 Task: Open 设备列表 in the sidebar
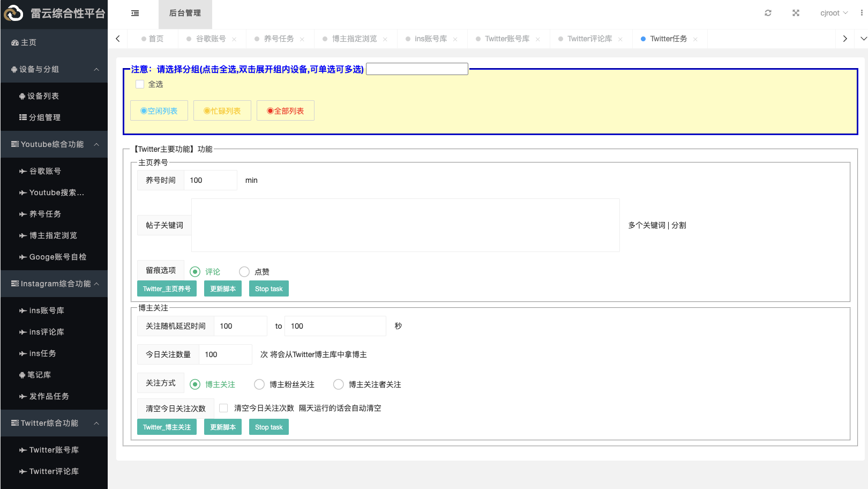click(x=43, y=96)
